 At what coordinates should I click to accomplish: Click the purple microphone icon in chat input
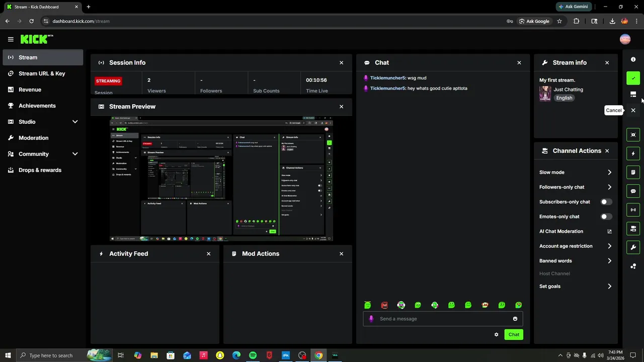[371, 319]
